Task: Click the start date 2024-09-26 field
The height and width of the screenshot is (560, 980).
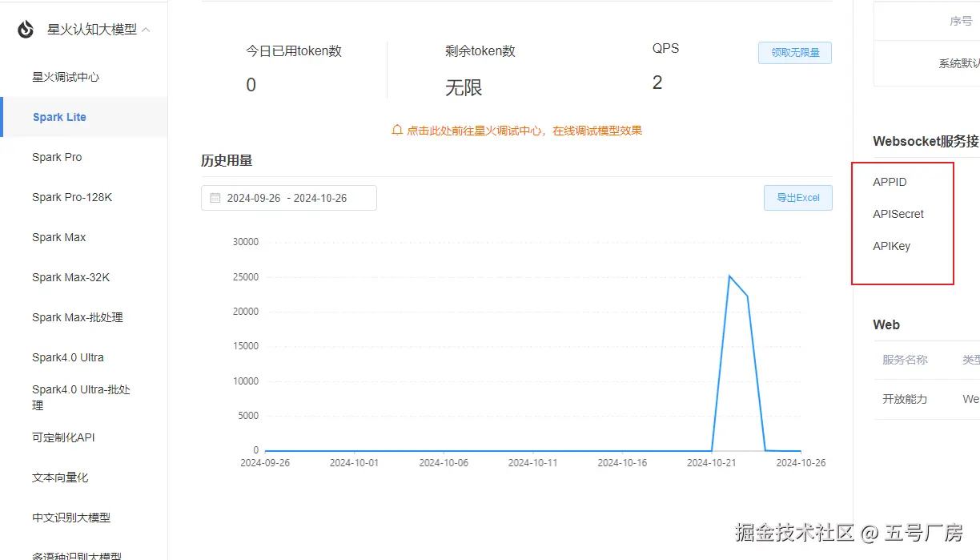Action: point(254,198)
